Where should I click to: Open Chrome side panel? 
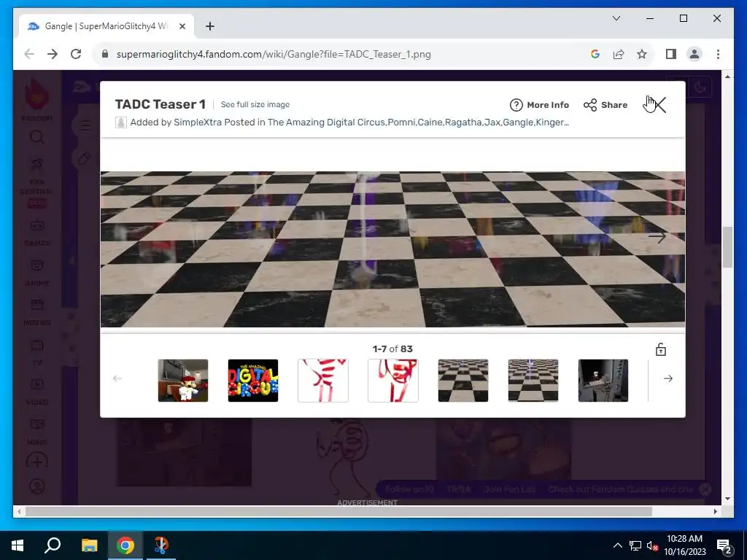point(671,54)
